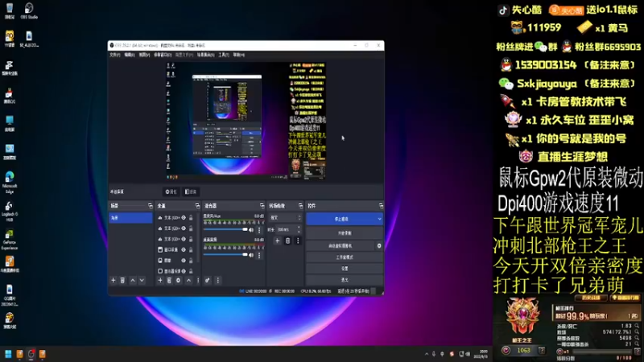This screenshot has height=362, width=644.
Task: Toggle lock on 窗口采集 source
Action: point(191,249)
